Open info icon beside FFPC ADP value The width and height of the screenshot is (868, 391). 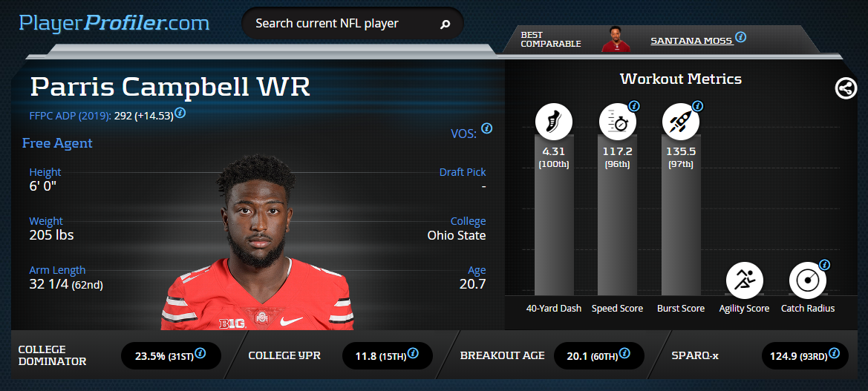[x=180, y=114]
